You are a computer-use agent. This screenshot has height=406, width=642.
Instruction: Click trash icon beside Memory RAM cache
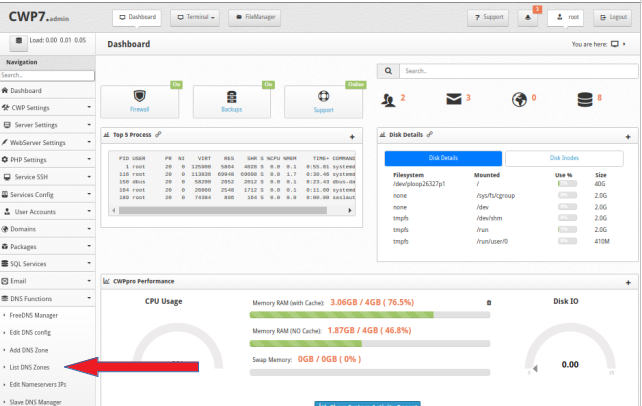[488, 303]
